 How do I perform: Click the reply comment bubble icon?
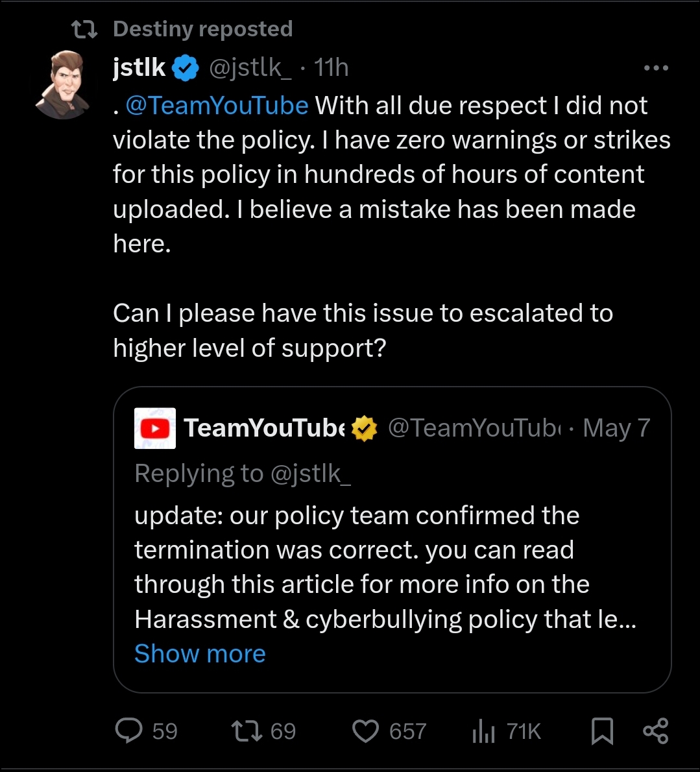[x=128, y=731]
